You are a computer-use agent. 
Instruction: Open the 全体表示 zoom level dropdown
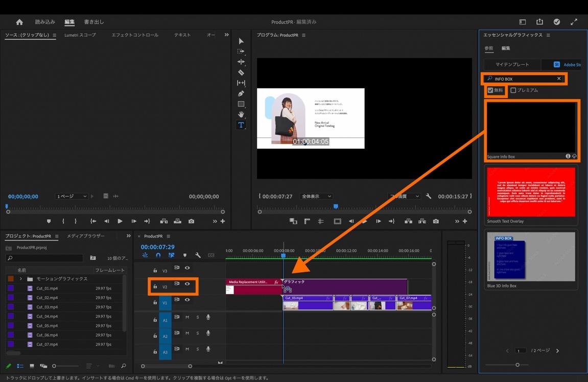(x=317, y=197)
